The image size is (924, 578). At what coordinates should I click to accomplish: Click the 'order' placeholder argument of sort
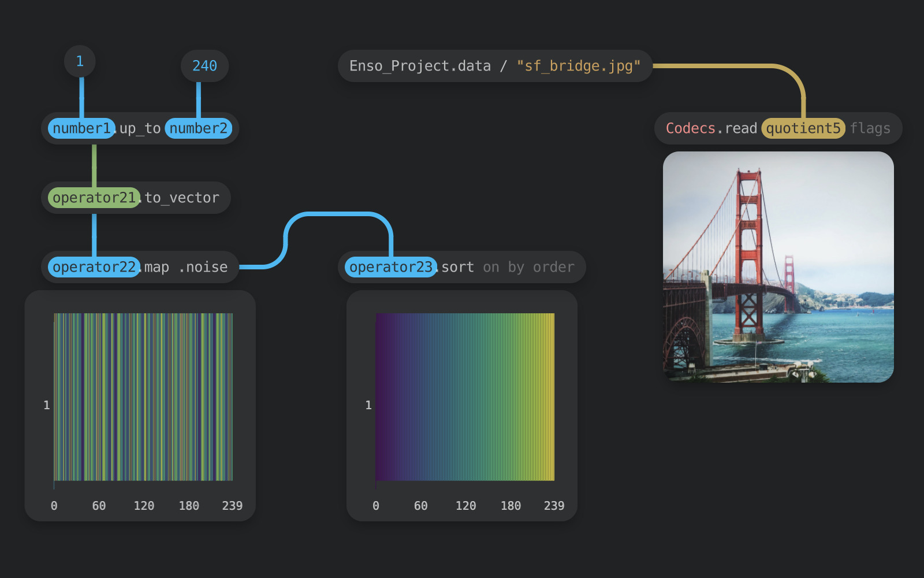[x=553, y=267]
